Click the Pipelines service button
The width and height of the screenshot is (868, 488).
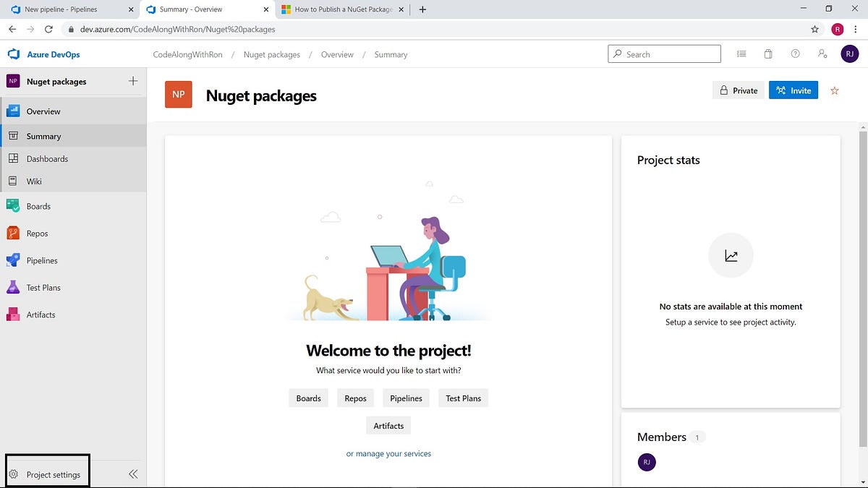pyautogui.click(x=406, y=398)
